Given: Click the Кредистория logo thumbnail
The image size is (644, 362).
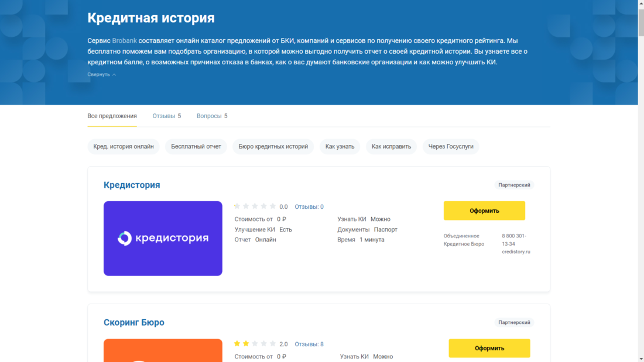Looking at the screenshot, I should 163,238.
